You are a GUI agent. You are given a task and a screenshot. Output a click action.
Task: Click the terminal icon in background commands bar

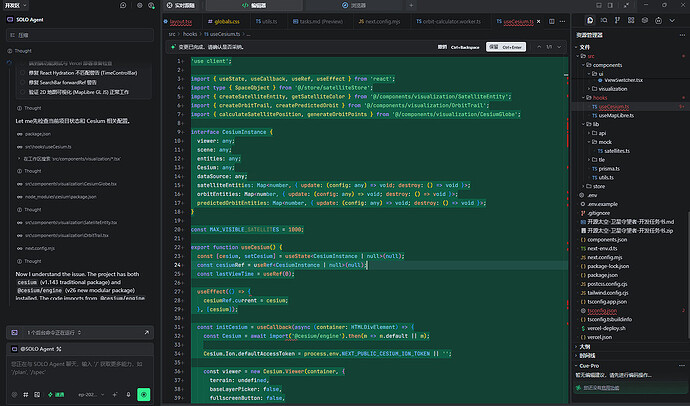(15, 333)
